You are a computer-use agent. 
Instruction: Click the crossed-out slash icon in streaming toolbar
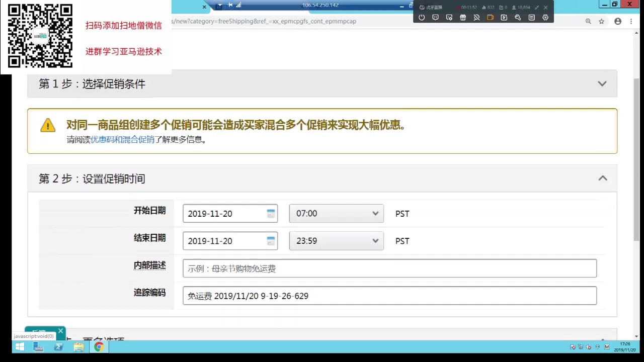click(476, 17)
